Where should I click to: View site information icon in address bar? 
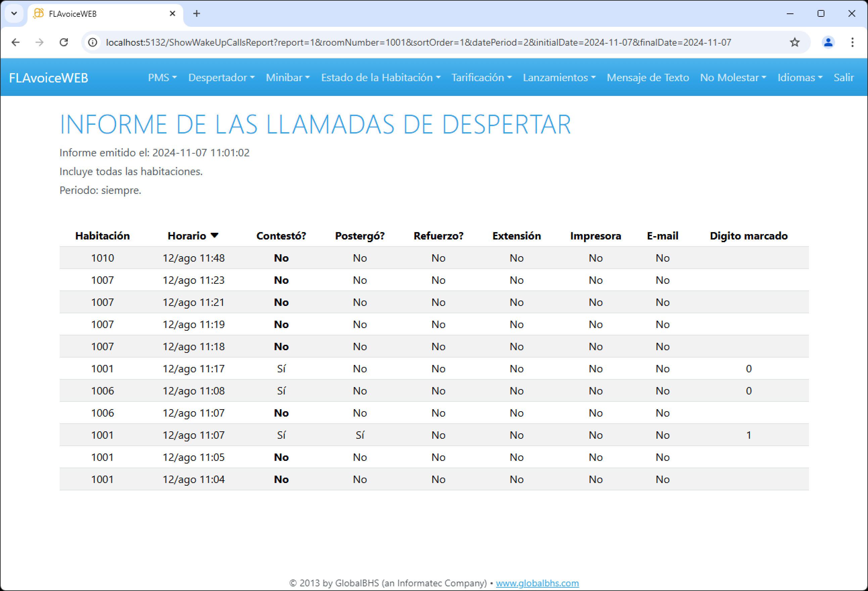(93, 43)
